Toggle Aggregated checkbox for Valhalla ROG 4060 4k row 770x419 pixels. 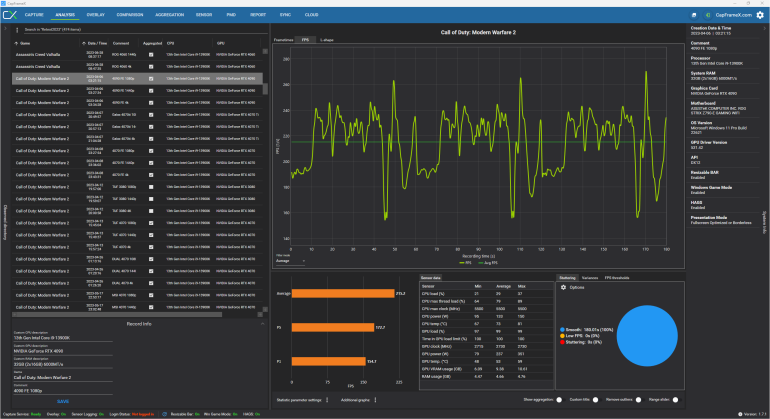[151, 66]
